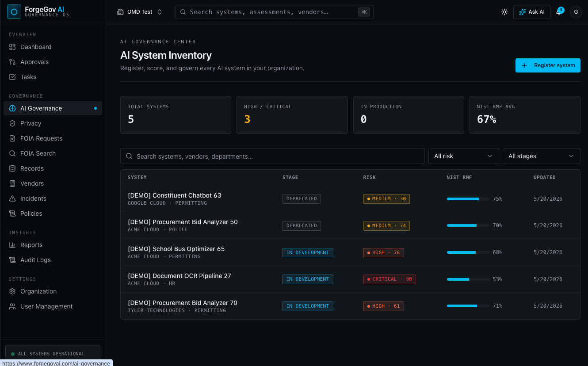Open the OMD Test organization switcher
The image size is (588, 366).
[x=140, y=12]
